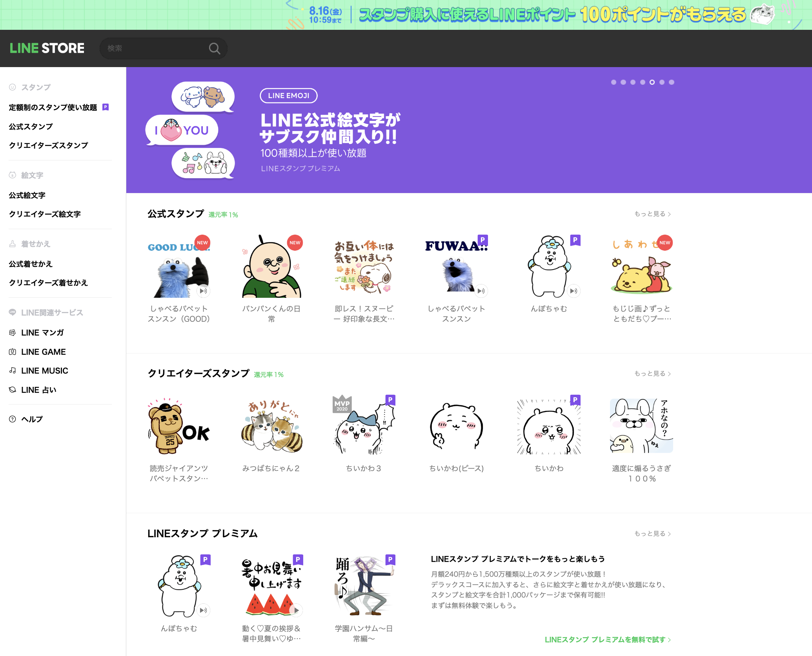Click the MVP 2020 badge on ちいかわ３

coord(342,404)
